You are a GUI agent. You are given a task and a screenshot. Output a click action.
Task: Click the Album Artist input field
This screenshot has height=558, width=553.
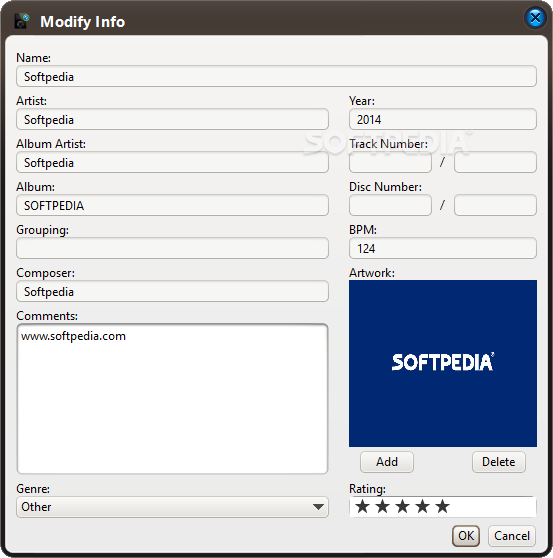pos(172,162)
